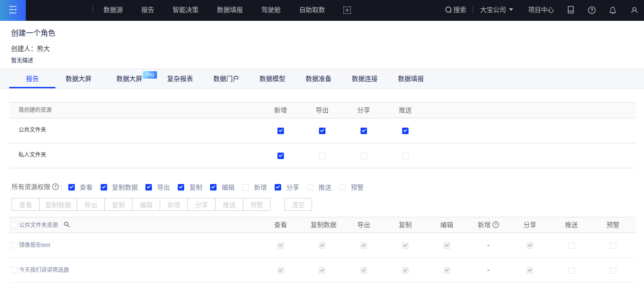Open 驾驶舱 in top navigation
The height and width of the screenshot is (283, 644).
tap(271, 10)
